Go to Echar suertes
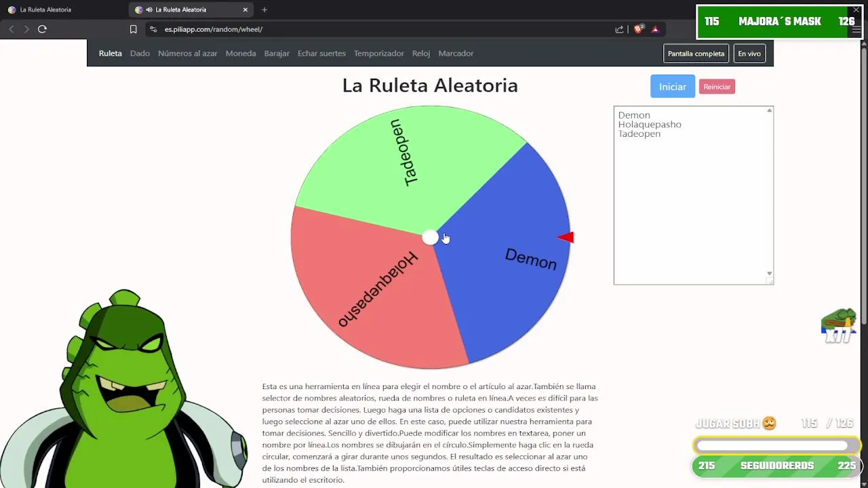 pyautogui.click(x=321, y=54)
